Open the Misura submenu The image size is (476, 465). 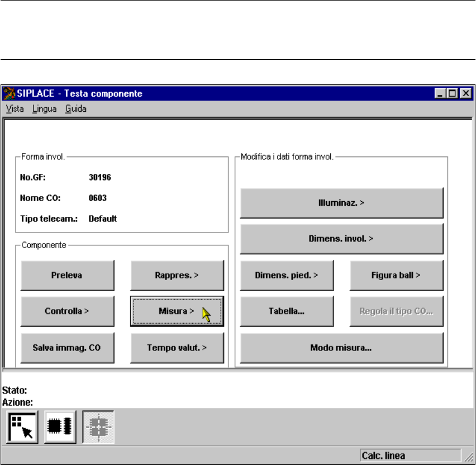point(177,311)
